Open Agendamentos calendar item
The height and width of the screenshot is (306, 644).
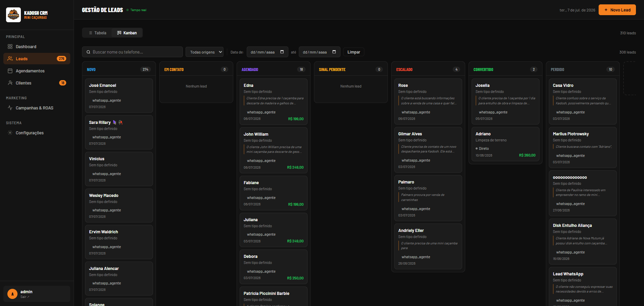[x=37, y=71]
